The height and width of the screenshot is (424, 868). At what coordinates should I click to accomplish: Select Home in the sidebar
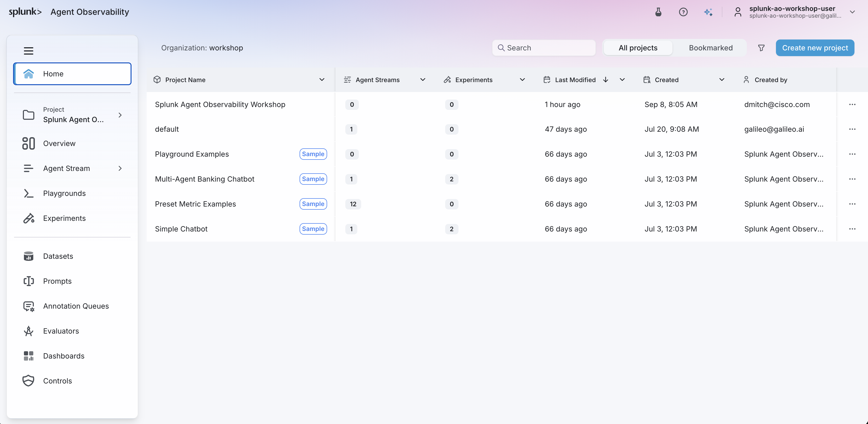coord(72,74)
